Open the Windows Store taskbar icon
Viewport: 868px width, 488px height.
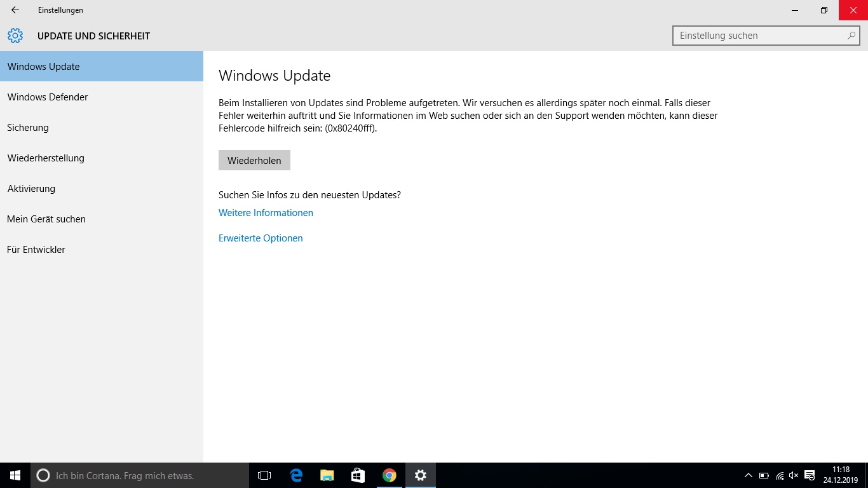click(x=358, y=475)
